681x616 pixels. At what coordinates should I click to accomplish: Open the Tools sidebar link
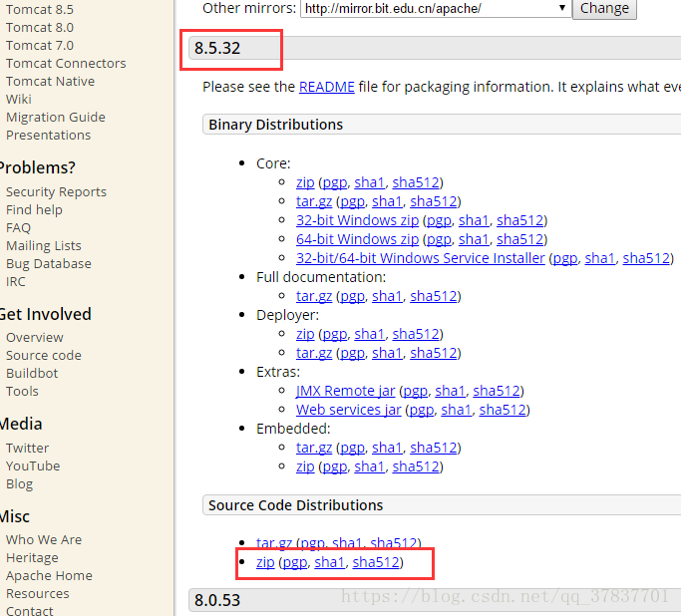pos(22,391)
